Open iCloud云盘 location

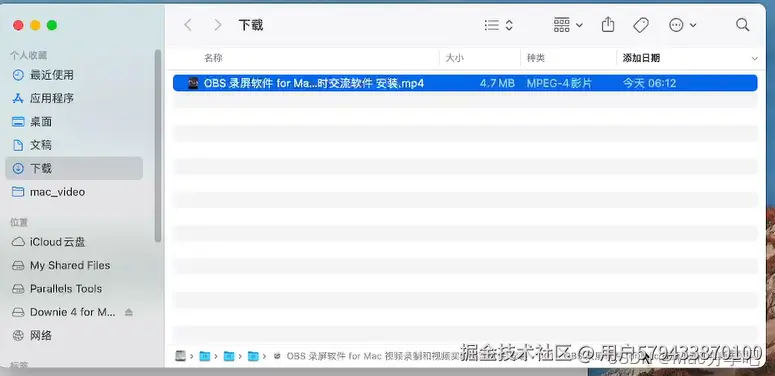coord(74,242)
